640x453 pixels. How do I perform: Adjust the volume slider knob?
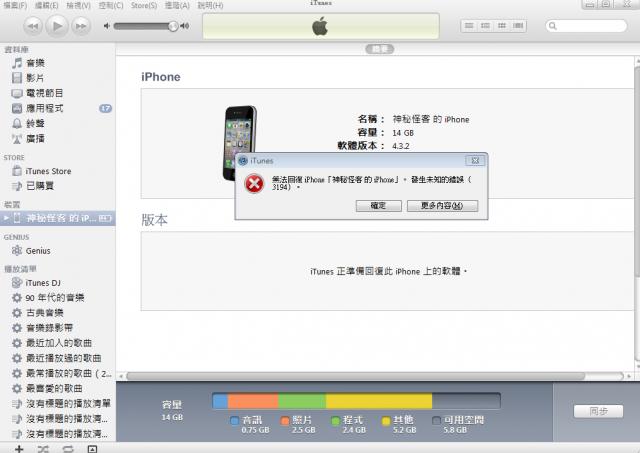coord(173,26)
